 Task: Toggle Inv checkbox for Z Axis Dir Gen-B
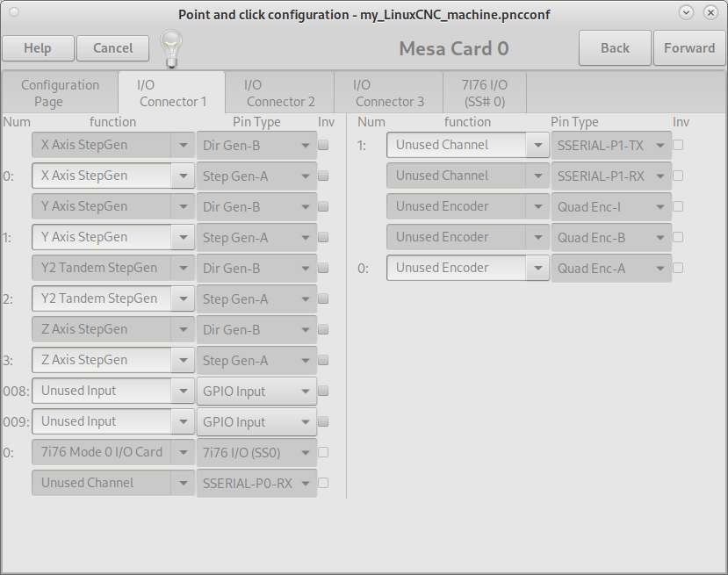[323, 329]
